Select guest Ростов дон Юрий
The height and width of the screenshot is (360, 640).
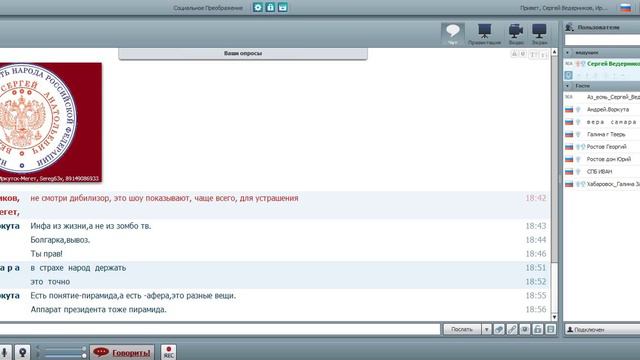point(609,159)
